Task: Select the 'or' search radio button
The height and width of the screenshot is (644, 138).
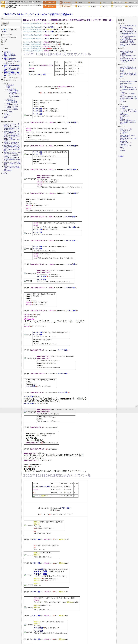Action: (8, 29)
